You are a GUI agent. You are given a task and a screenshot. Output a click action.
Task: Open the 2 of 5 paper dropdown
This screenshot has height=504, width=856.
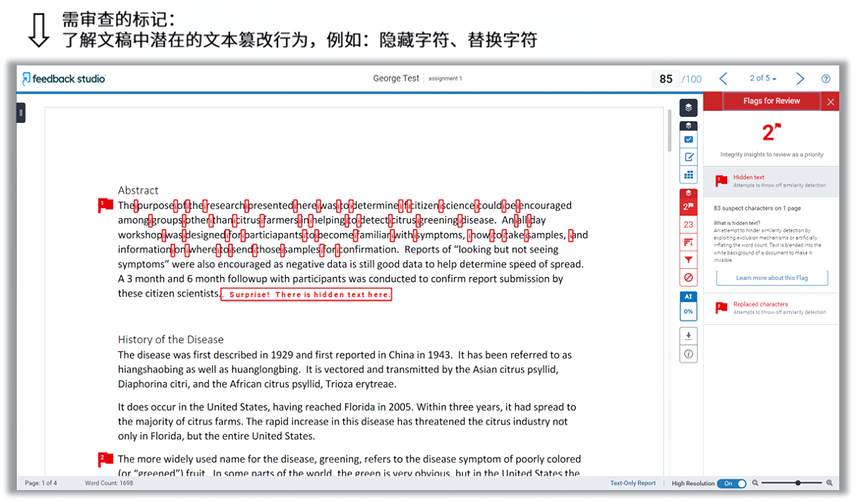pyautogui.click(x=763, y=78)
